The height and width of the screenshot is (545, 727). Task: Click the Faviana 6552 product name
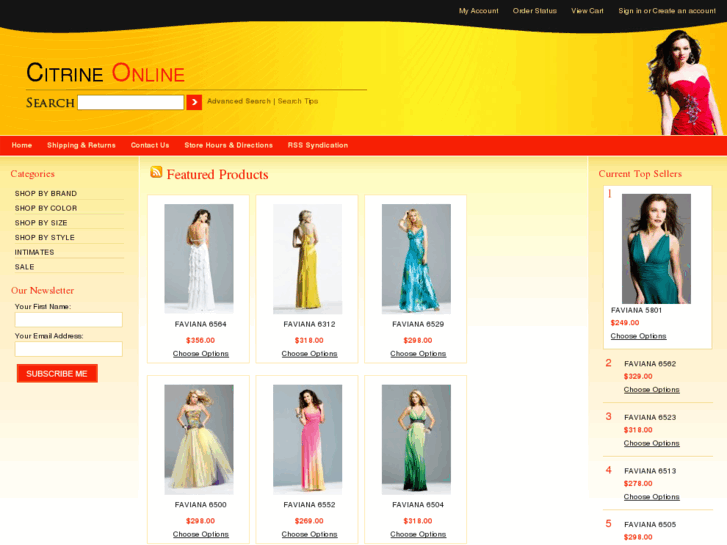tap(309, 505)
